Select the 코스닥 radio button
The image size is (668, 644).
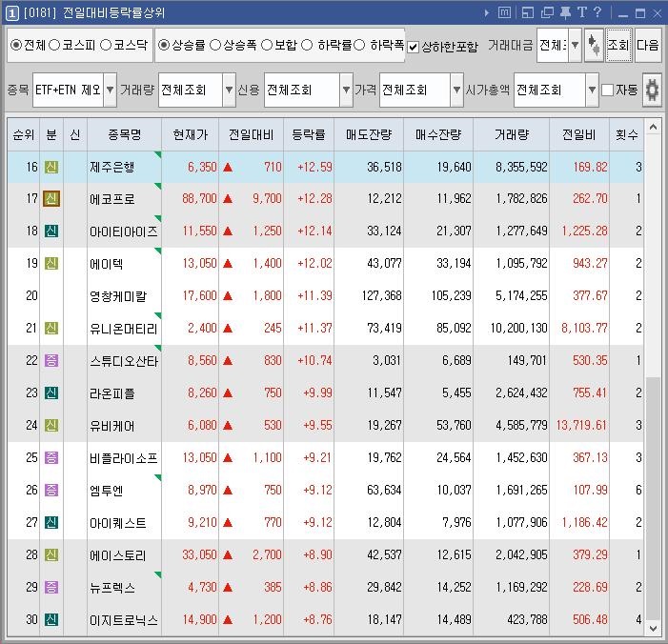tap(106, 44)
